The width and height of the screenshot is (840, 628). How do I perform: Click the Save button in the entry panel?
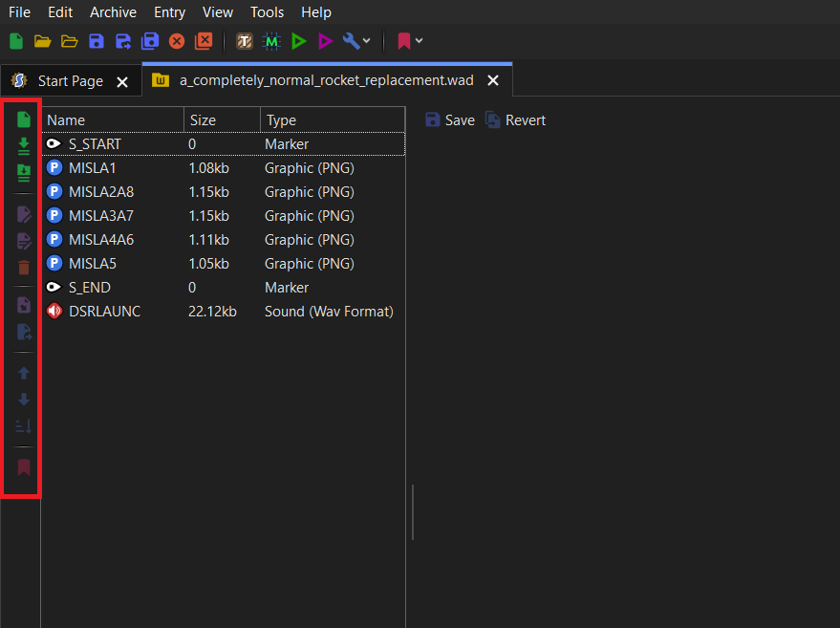[449, 120]
